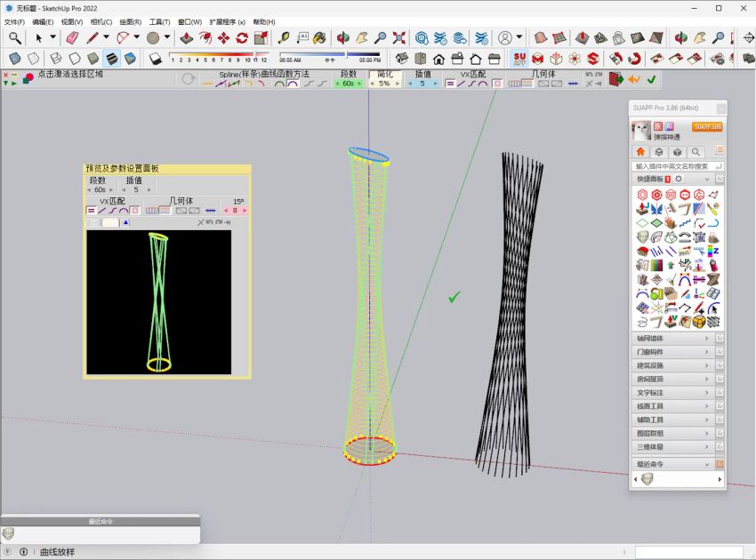Click the red roof icon in SUAPP panel
756x560 pixels.
tap(642, 251)
